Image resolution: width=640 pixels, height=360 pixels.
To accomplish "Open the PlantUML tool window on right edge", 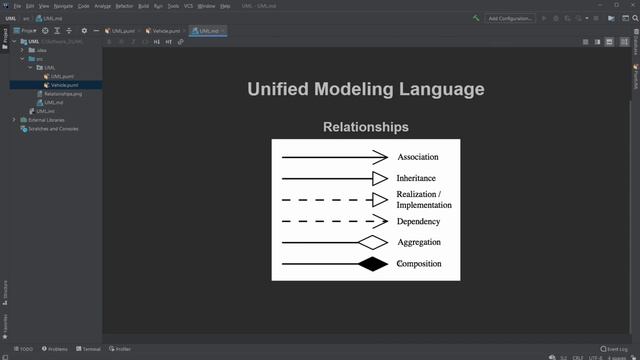I will click(x=636, y=77).
